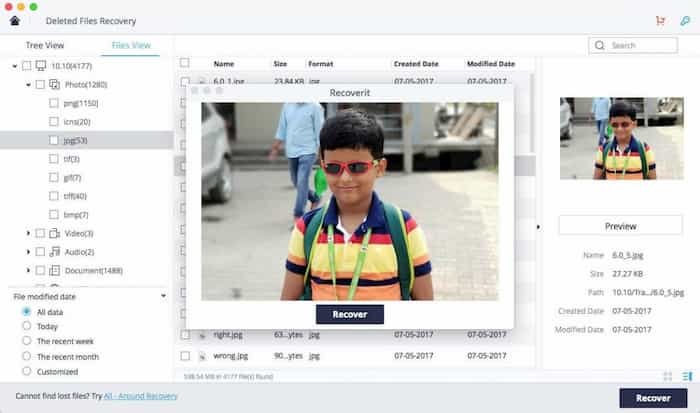Switch to the Tree View tab
The height and width of the screenshot is (413, 700).
pos(43,46)
